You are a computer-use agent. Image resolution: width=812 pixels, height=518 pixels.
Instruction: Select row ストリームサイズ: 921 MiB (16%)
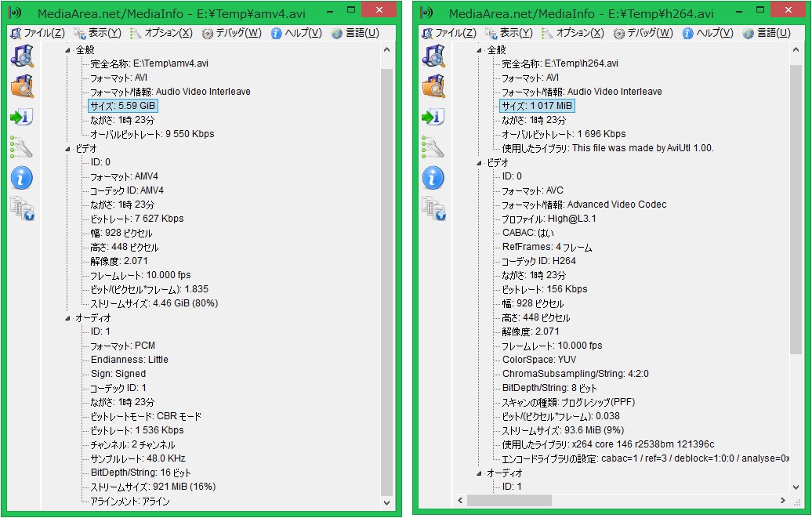[x=153, y=487]
